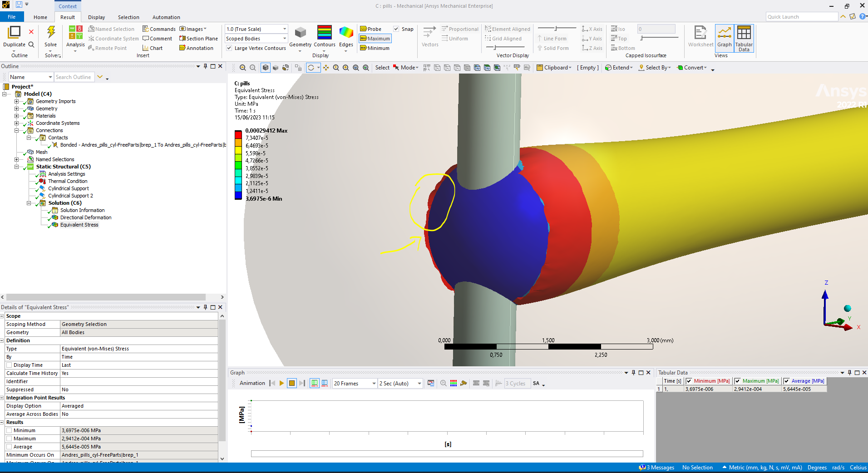Switch to the Automation tab
The image size is (868, 473).
click(x=166, y=17)
